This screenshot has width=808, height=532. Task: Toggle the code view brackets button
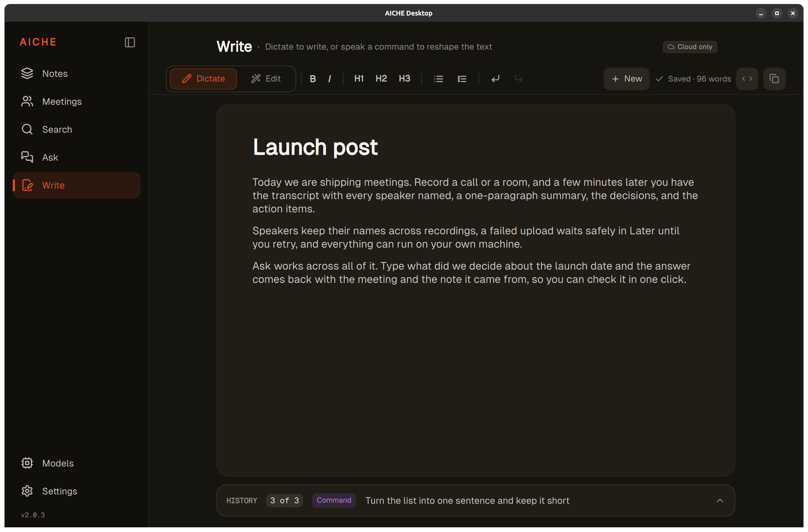[747, 79]
